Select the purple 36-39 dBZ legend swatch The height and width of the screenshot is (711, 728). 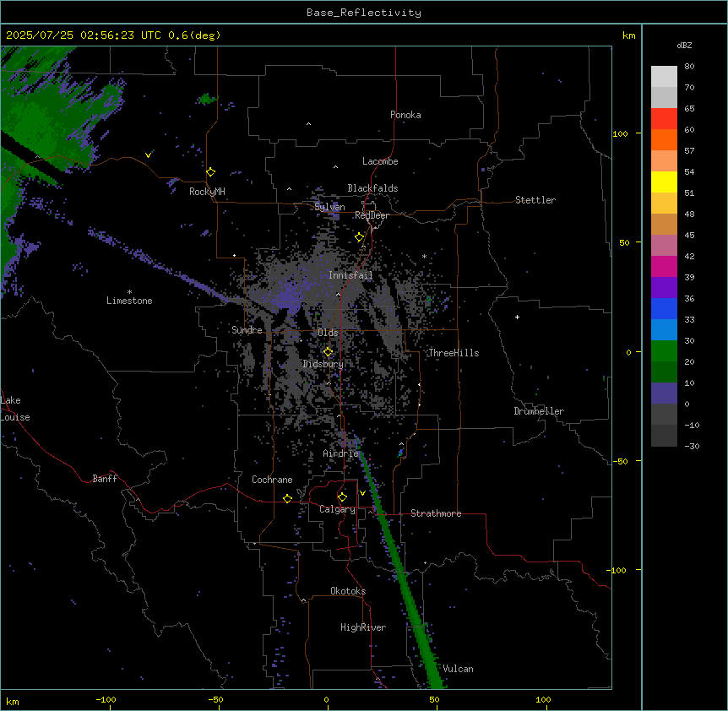(664, 288)
